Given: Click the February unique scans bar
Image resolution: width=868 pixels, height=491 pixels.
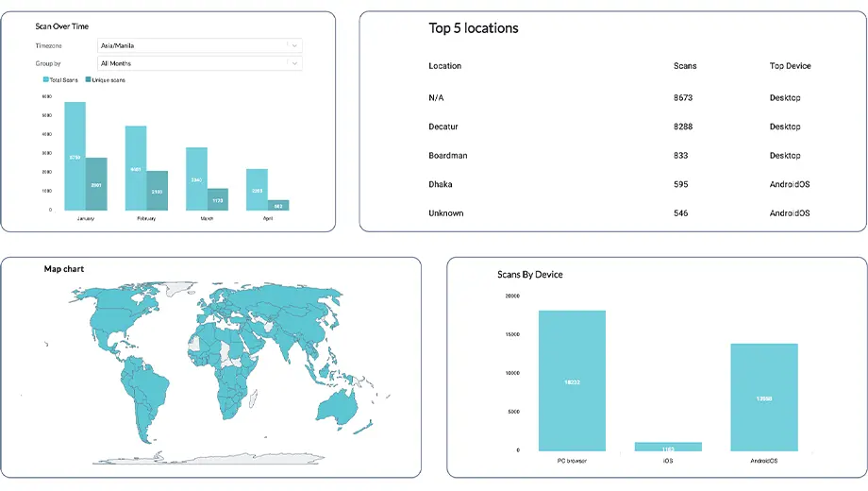Looking at the screenshot, I should point(158,191).
